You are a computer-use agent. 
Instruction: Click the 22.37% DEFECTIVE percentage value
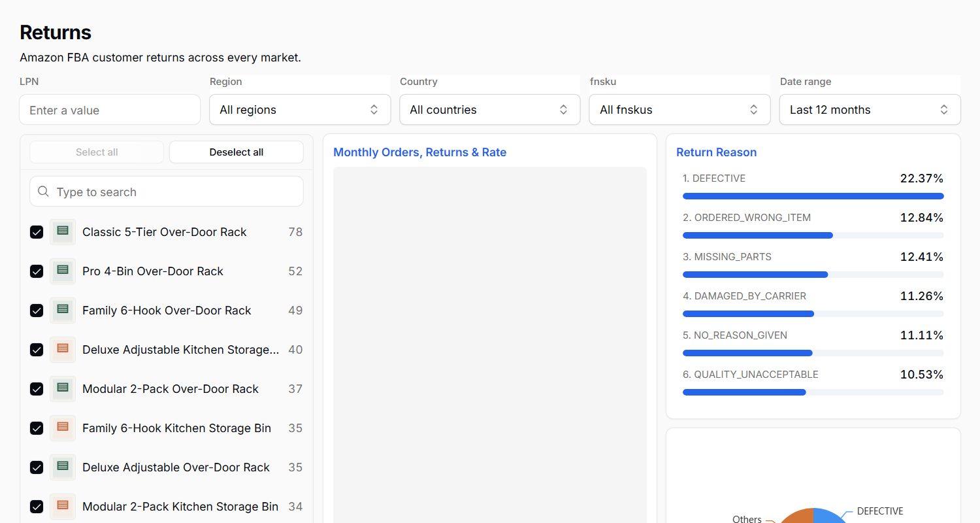922,178
